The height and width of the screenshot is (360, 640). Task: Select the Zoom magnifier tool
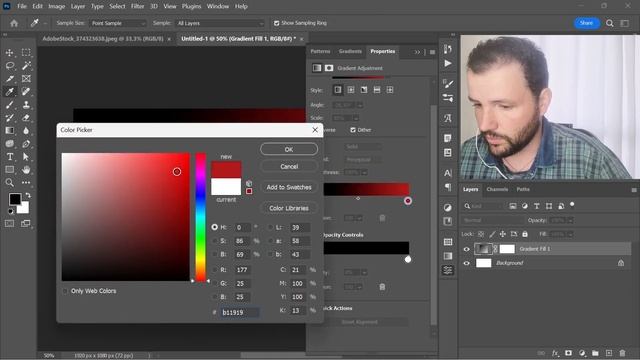click(x=9, y=182)
